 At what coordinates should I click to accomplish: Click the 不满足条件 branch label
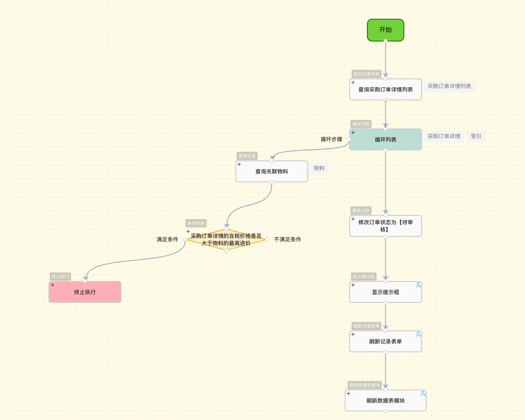click(x=288, y=239)
